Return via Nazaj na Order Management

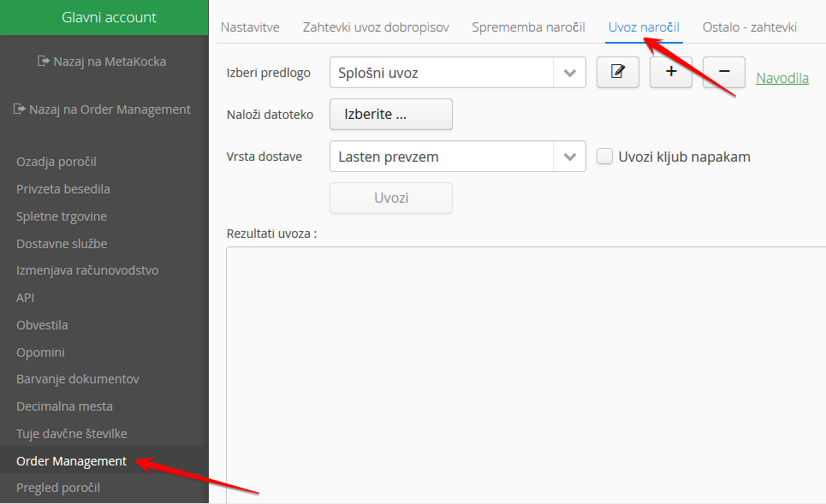click(x=102, y=110)
